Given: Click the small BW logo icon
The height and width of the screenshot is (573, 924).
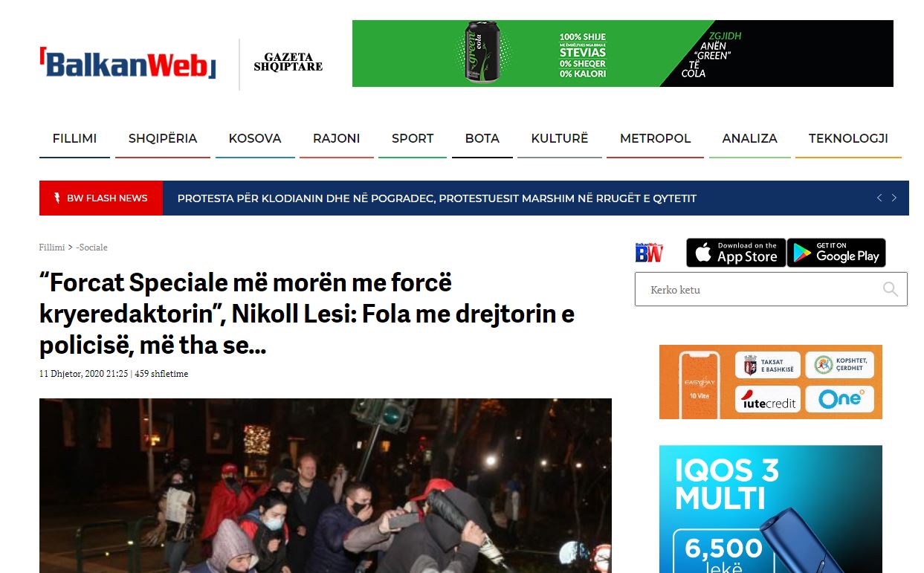Looking at the screenshot, I should coord(649,252).
